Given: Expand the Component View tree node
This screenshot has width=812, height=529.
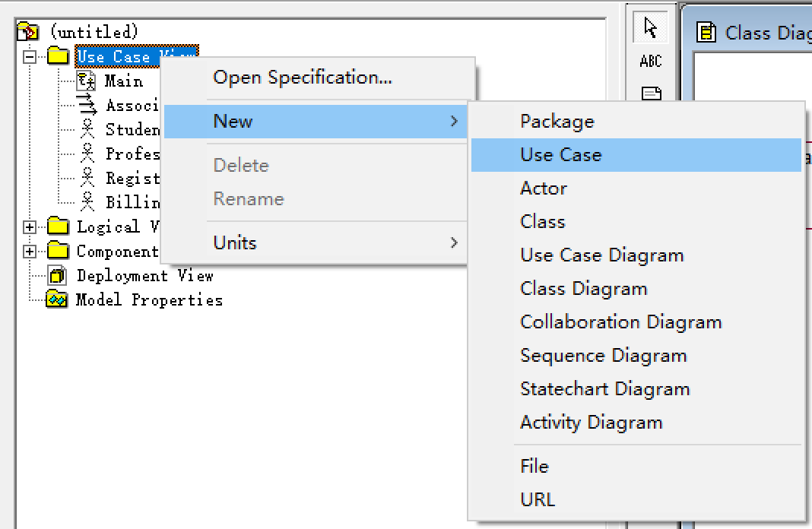Looking at the screenshot, I should point(30,251).
